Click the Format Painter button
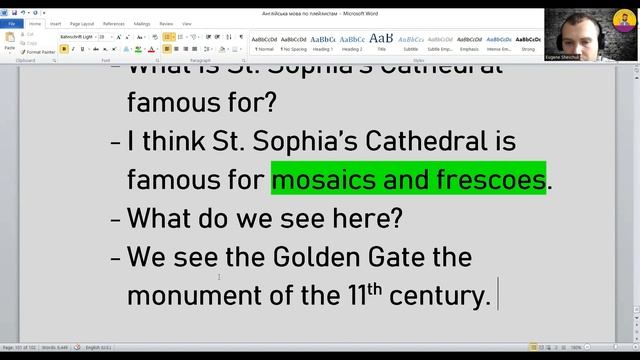This screenshot has height=360, width=640. click(x=38, y=52)
